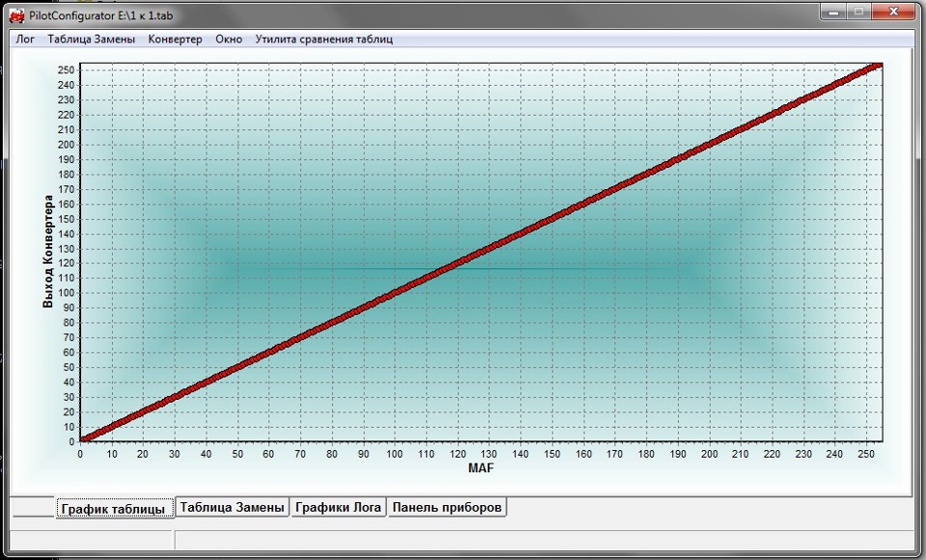Open the Окно menu
Image resolution: width=926 pixels, height=560 pixels.
229,39
